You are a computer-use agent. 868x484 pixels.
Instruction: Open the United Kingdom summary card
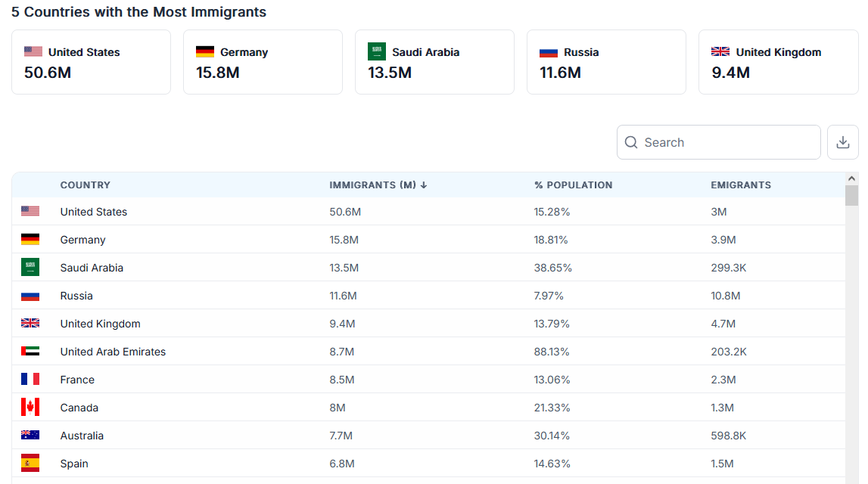click(778, 62)
